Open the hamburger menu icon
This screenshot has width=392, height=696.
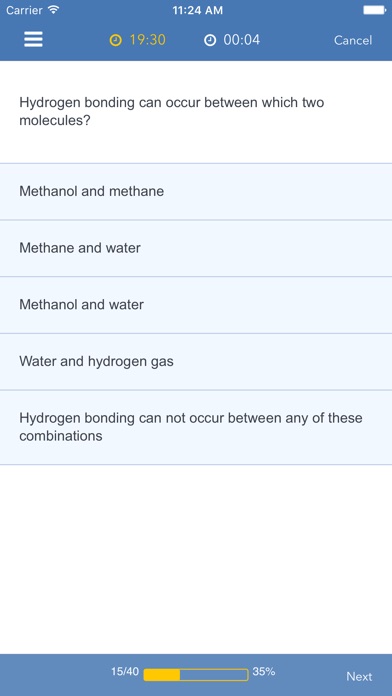coord(33,40)
